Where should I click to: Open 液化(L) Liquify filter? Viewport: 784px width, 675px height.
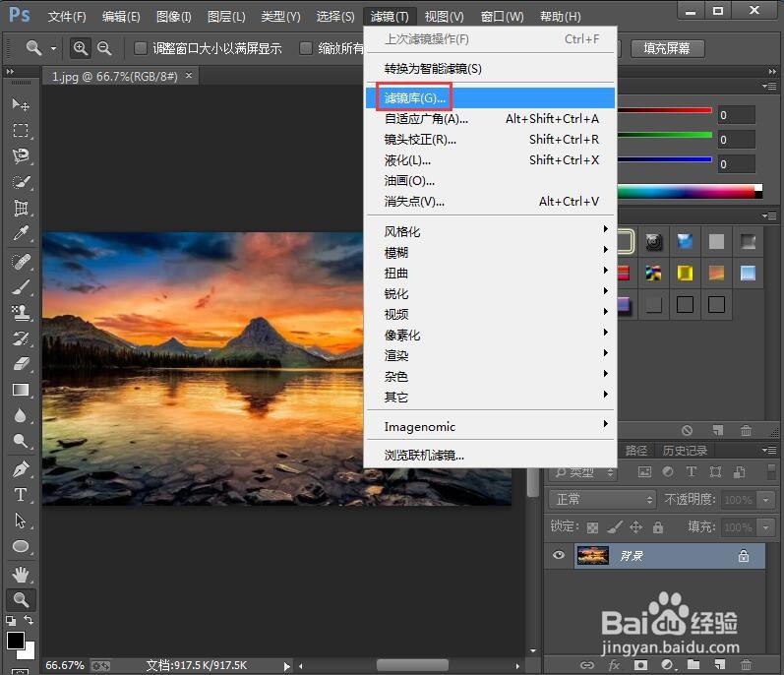[490, 160]
